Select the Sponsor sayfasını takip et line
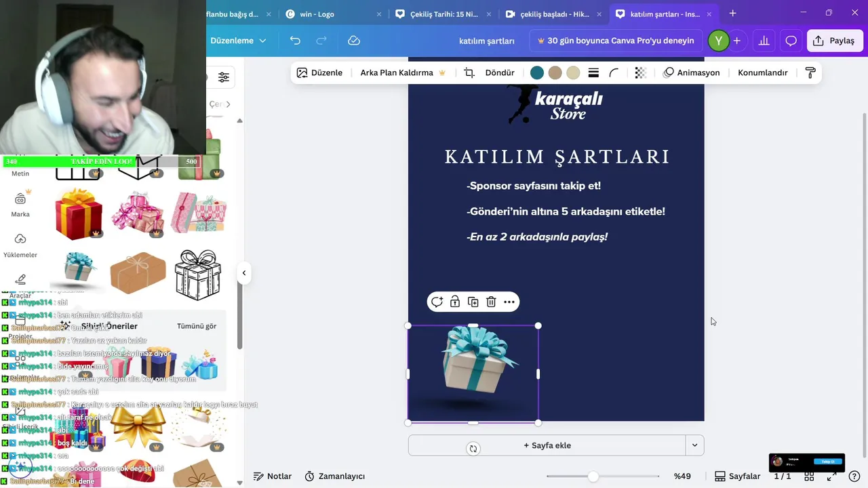868x488 pixels. point(534,186)
